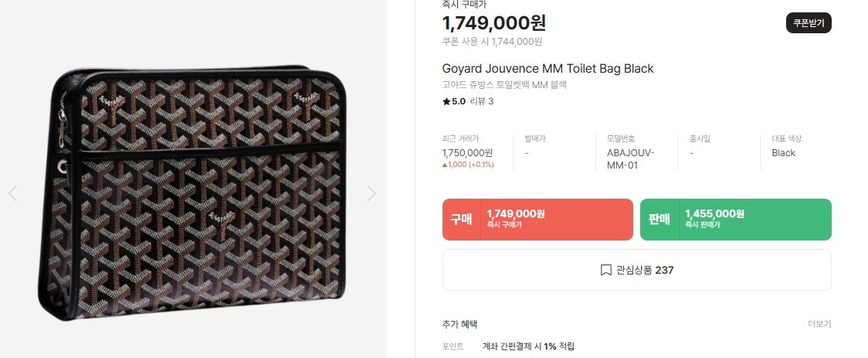Click Korean name 고야드 쥬방스 토일렛백
Screen dimensions: 868x358
[x=509, y=85]
